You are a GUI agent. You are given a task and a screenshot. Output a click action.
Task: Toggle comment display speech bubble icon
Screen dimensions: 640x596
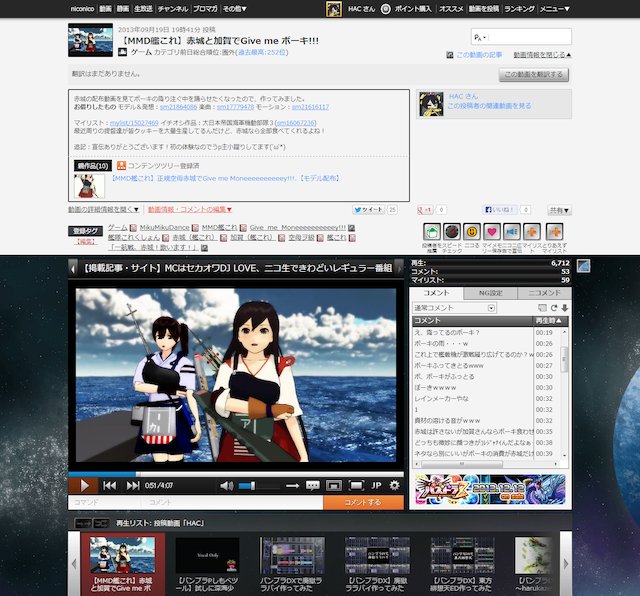(312, 485)
